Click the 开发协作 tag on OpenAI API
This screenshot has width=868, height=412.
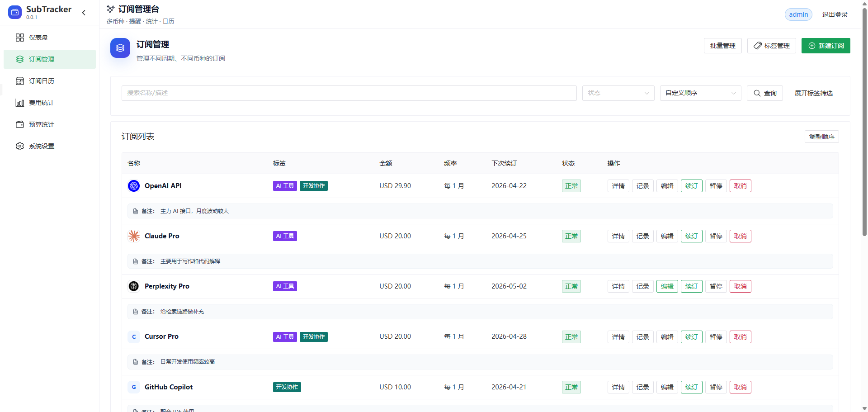(314, 186)
